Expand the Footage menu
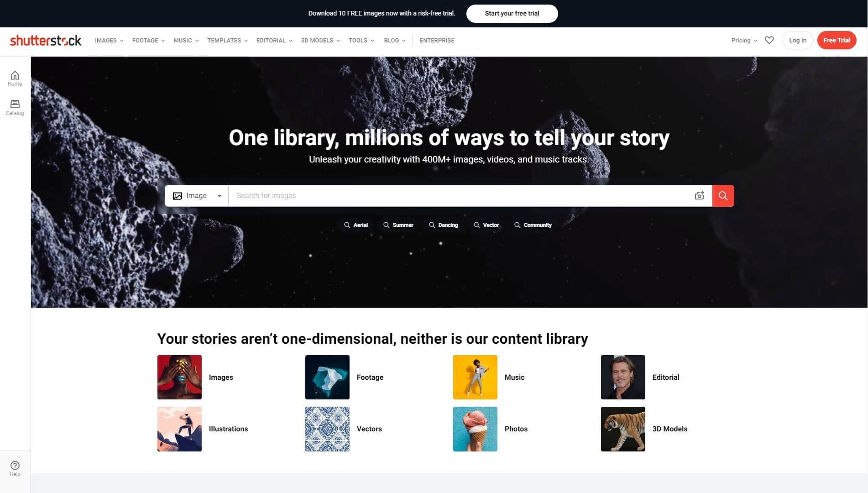The height and width of the screenshot is (493, 868). click(148, 40)
